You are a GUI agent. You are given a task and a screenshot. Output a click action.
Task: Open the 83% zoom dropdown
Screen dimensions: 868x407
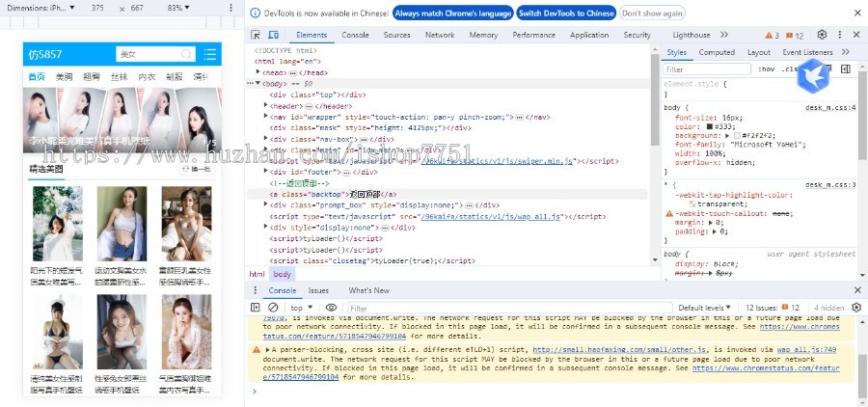(x=177, y=8)
